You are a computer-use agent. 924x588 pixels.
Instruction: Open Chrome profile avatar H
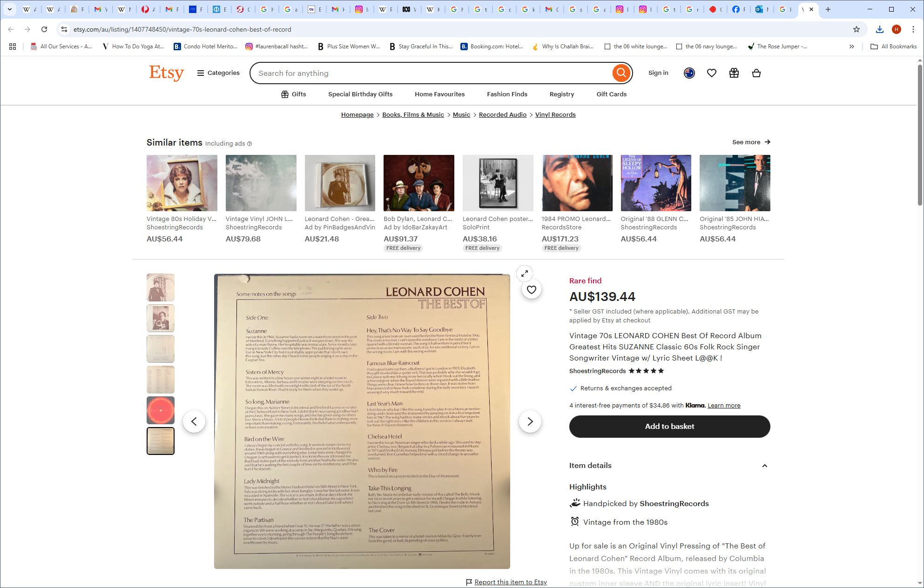(x=897, y=29)
